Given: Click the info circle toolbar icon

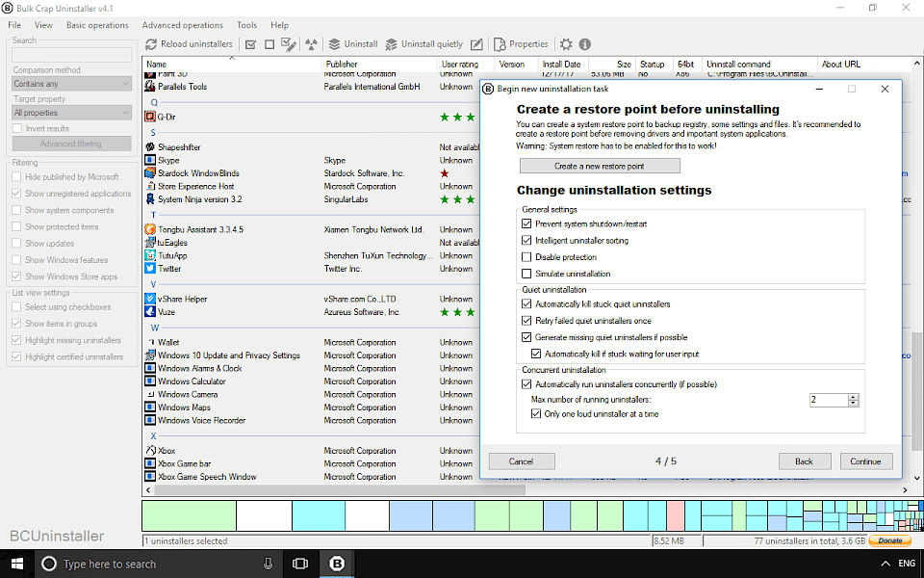Looking at the screenshot, I should pyautogui.click(x=584, y=44).
